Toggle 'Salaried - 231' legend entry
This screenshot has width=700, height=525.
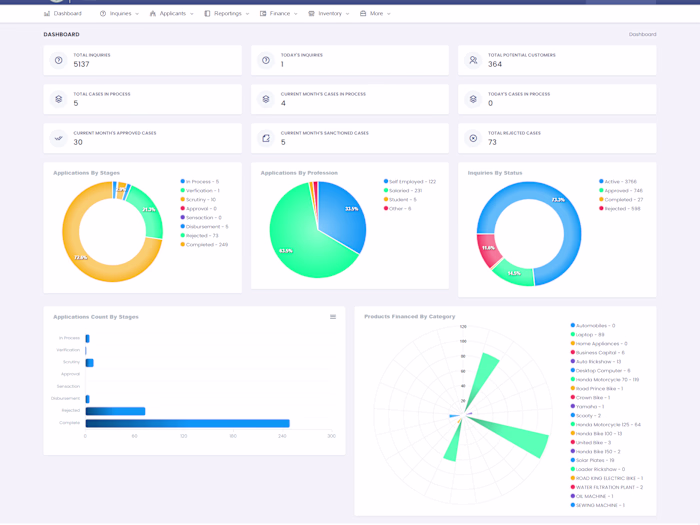tap(403, 191)
